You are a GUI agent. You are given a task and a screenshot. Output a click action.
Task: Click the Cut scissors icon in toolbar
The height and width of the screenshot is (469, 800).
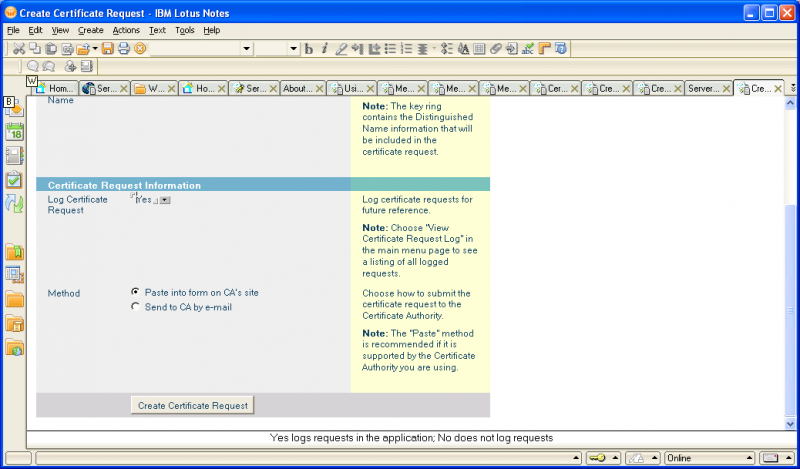19,48
